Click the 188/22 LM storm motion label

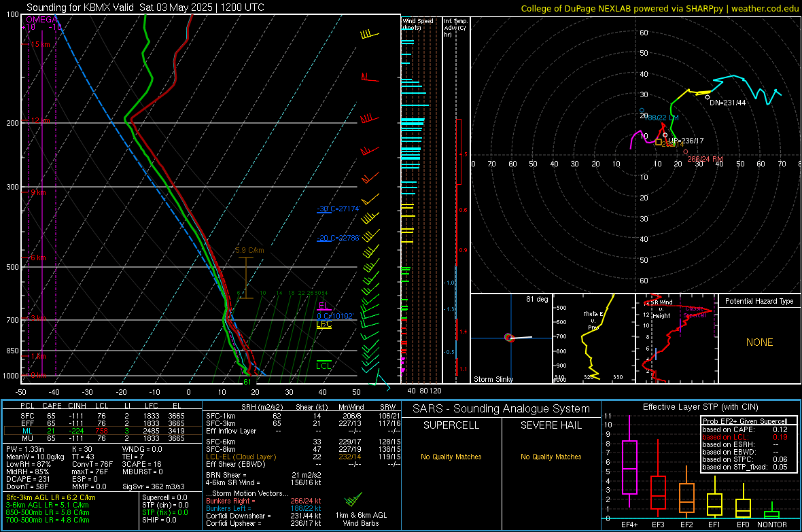[x=661, y=118]
